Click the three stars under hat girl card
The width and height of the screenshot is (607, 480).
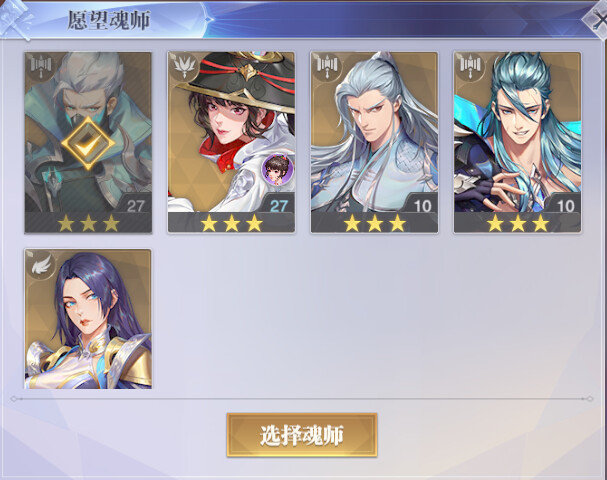click(231, 223)
